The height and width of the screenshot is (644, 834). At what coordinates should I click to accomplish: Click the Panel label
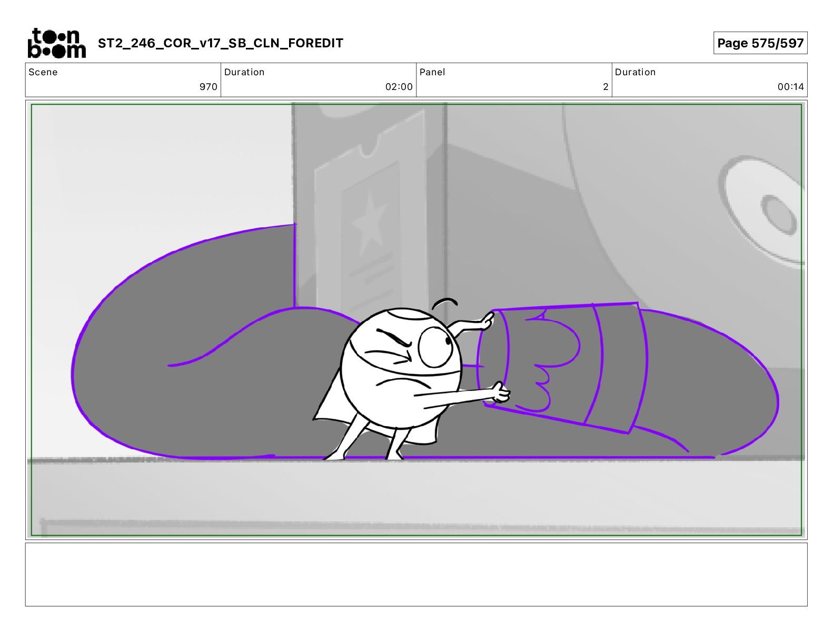(x=432, y=72)
